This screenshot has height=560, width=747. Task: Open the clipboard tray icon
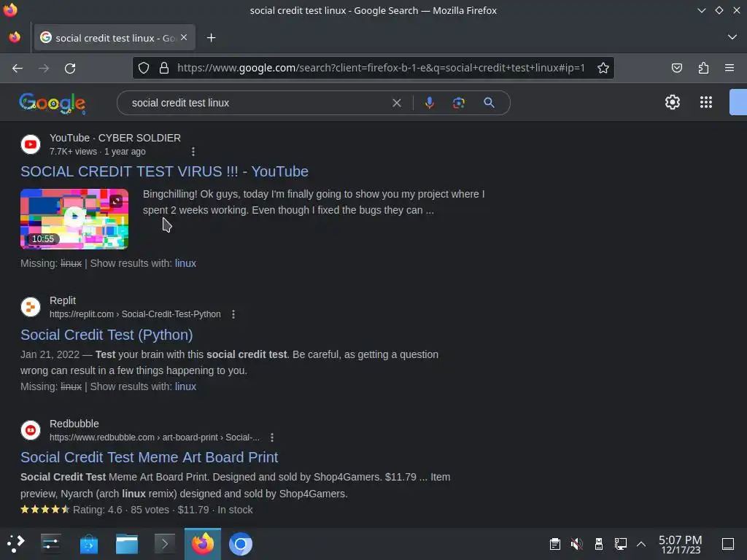[x=554, y=544]
